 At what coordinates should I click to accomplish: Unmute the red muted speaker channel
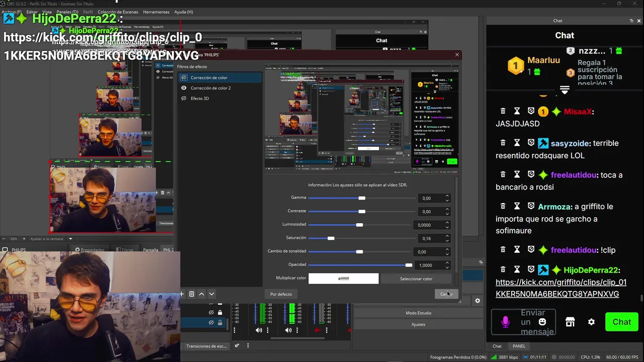(317, 330)
